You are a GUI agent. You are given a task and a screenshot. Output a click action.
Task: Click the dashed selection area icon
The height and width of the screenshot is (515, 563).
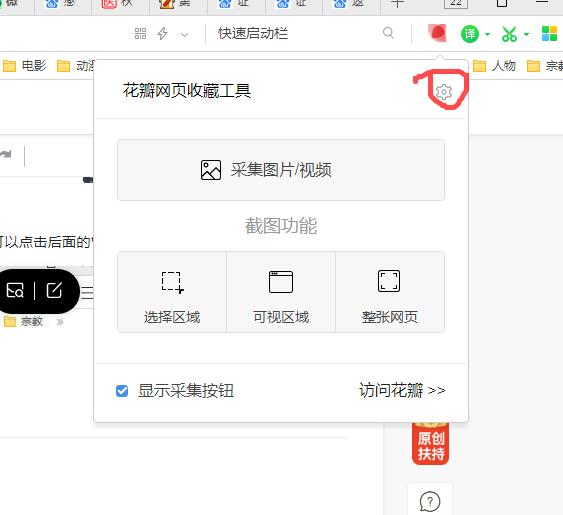173,282
